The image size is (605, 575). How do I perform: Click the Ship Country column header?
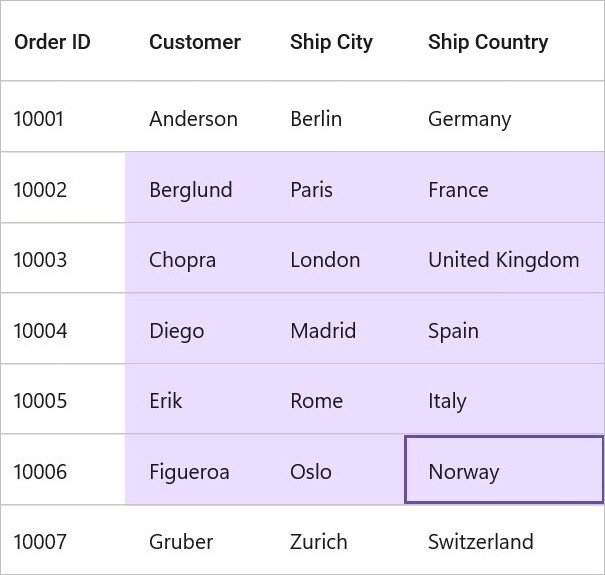point(504,41)
